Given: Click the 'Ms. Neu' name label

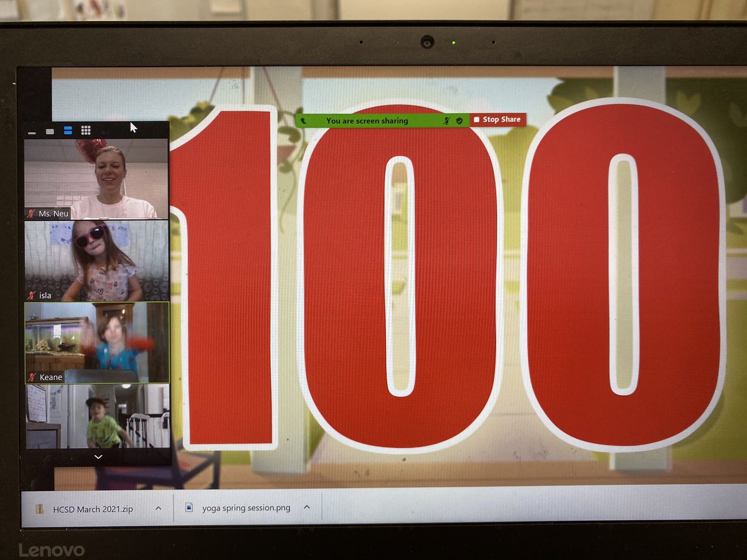Looking at the screenshot, I should 54,213.
